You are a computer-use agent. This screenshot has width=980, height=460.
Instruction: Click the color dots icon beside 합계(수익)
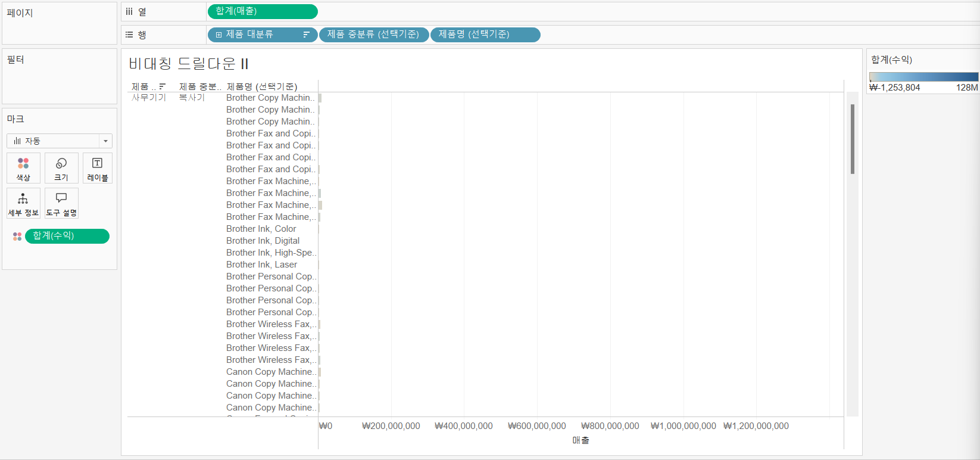pos(17,237)
